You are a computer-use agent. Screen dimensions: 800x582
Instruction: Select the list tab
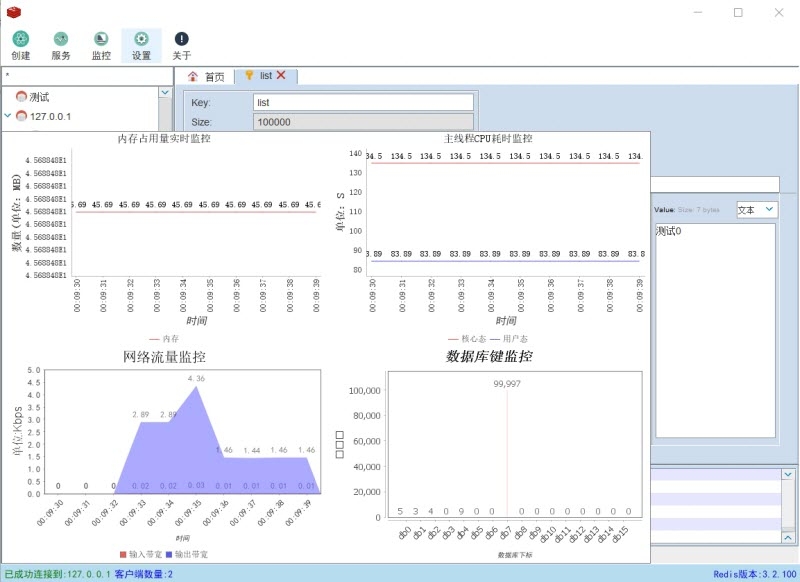point(266,76)
